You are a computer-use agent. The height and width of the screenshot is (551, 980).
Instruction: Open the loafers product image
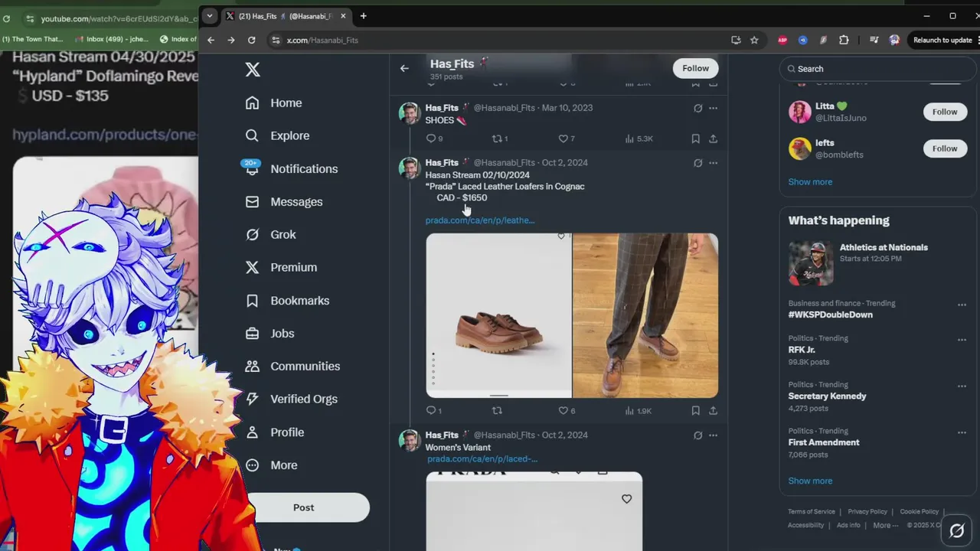(x=498, y=315)
